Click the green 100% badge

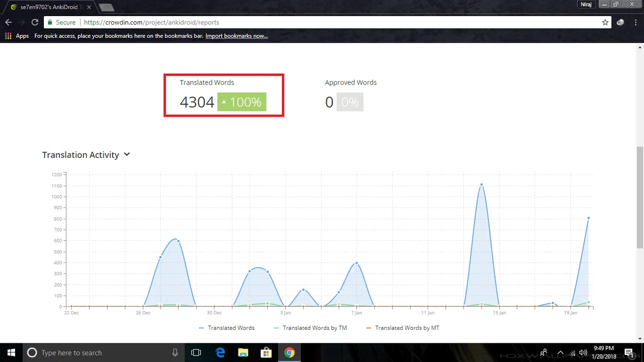242,102
